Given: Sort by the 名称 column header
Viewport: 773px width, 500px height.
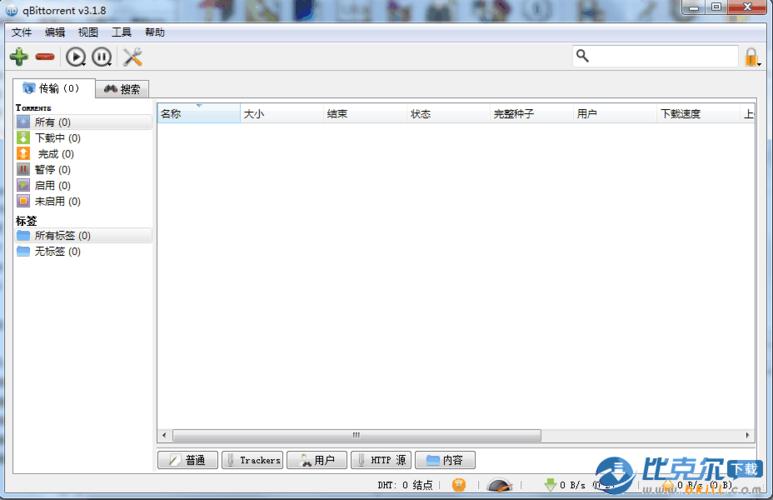Looking at the screenshot, I should pyautogui.click(x=199, y=114).
